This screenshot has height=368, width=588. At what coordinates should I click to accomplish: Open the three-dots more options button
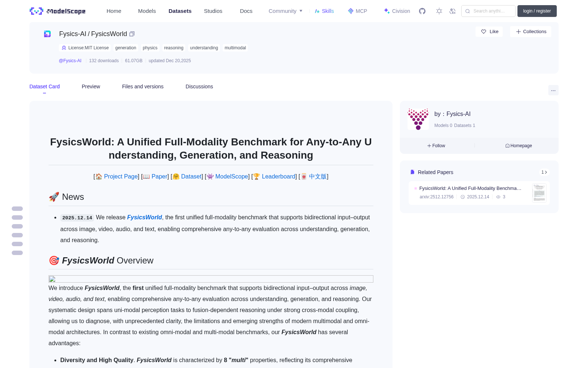tap(553, 91)
